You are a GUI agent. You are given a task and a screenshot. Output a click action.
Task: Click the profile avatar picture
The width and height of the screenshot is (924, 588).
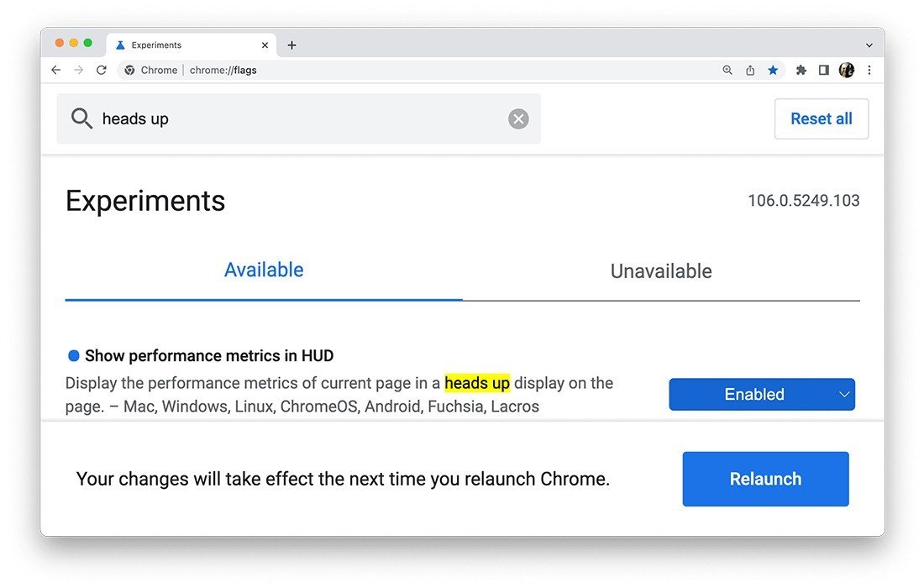pyautogui.click(x=847, y=70)
